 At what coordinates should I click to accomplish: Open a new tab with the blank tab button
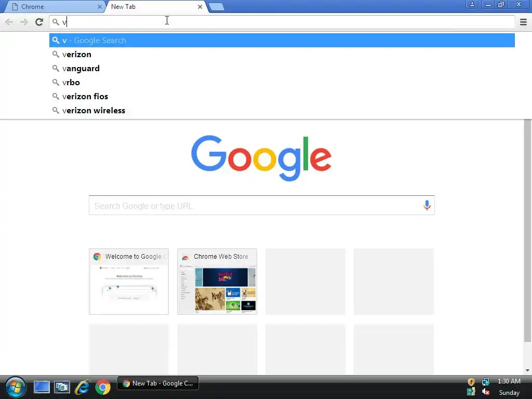point(217,7)
